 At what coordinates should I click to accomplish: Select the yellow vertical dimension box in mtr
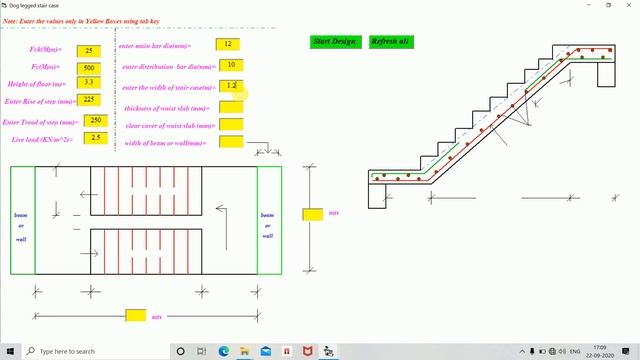(313, 214)
